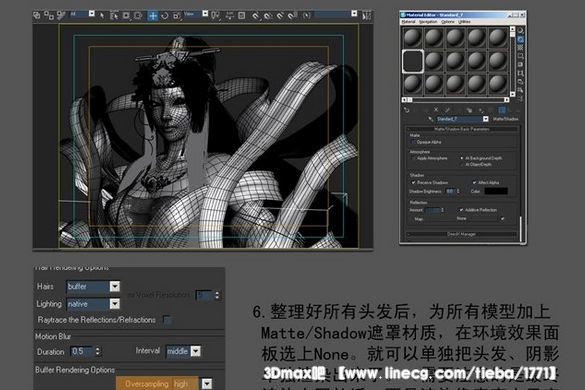
Task: Click Video Color Check icon
Action: pos(520,65)
